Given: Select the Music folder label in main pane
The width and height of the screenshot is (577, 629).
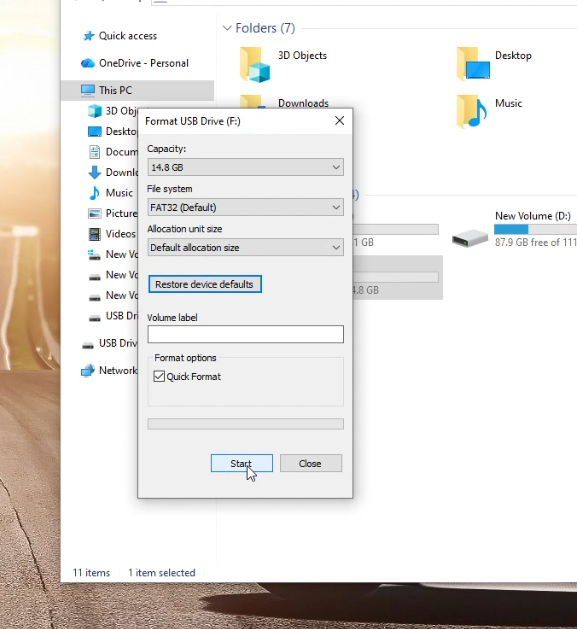Looking at the screenshot, I should tap(508, 103).
